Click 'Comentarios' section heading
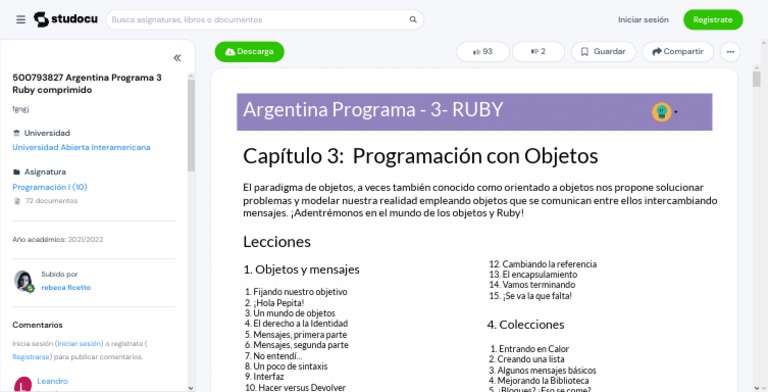The height and width of the screenshot is (392, 768). (x=37, y=325)
